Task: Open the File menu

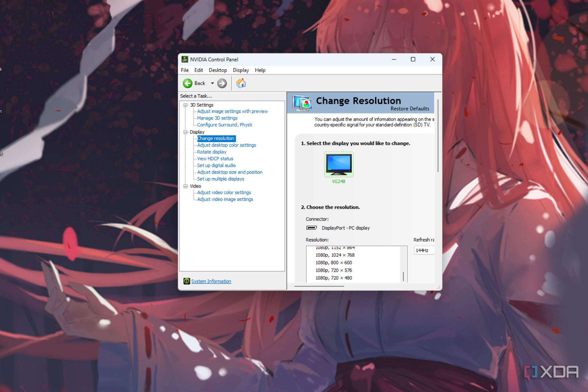Action: (185, 70)
